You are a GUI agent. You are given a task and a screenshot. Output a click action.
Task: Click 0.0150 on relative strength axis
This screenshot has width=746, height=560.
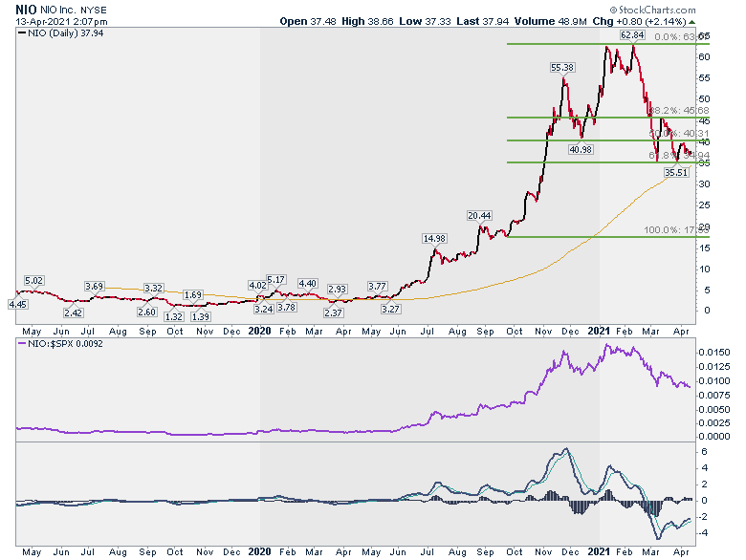pyautogui.click(x=713, y=353)
